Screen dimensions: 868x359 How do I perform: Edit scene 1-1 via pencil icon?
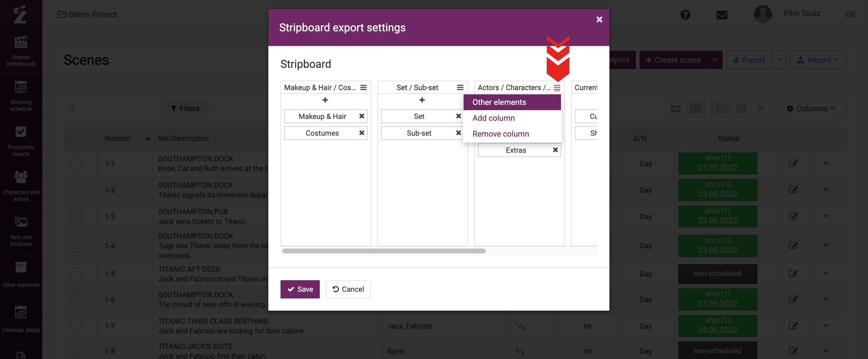793,163
